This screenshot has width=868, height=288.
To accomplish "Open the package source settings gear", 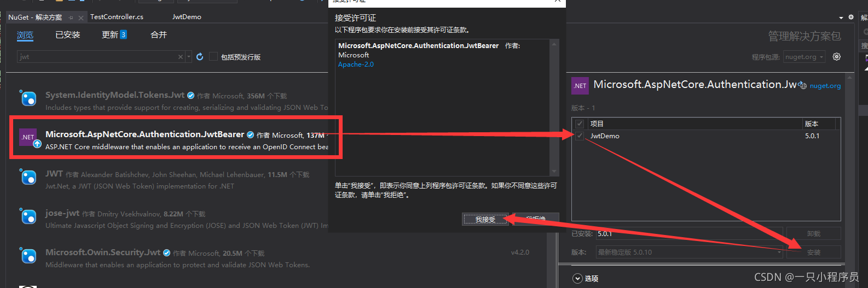I will click(x=837, y=57).
